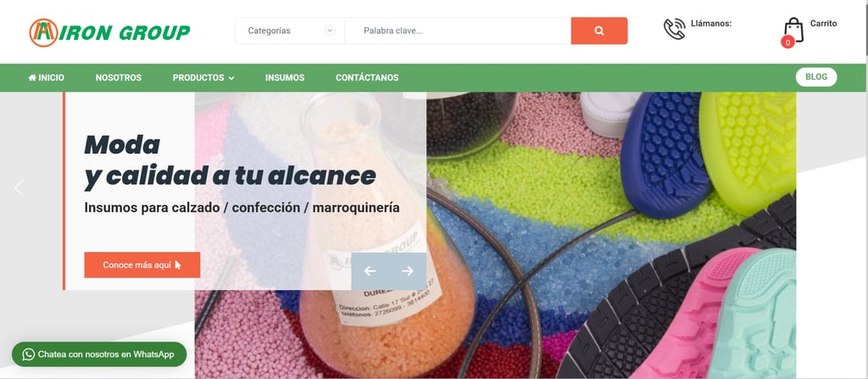Open the Nosotros page
868x379 pixels.
pyautogui.click(x=119, y=77)
